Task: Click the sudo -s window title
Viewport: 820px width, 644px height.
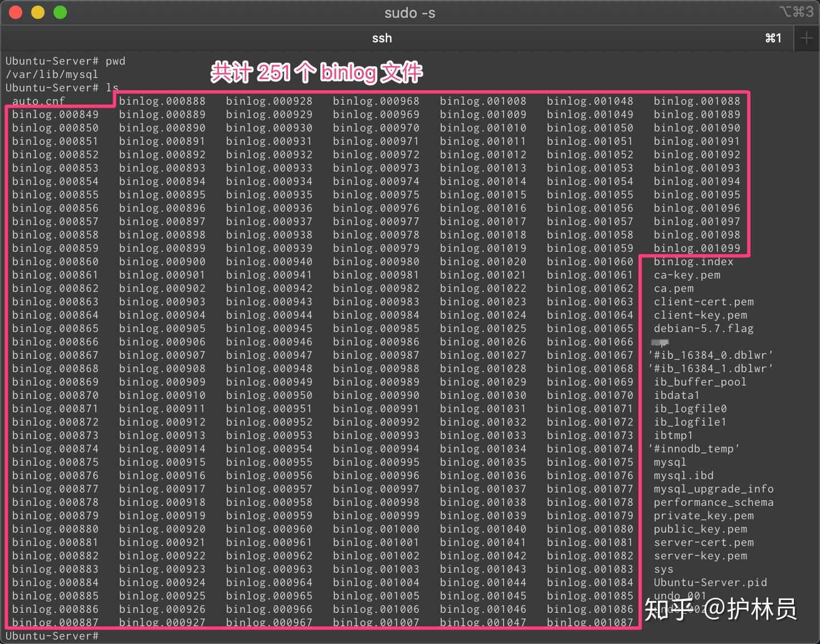Action: pos(410,12)
